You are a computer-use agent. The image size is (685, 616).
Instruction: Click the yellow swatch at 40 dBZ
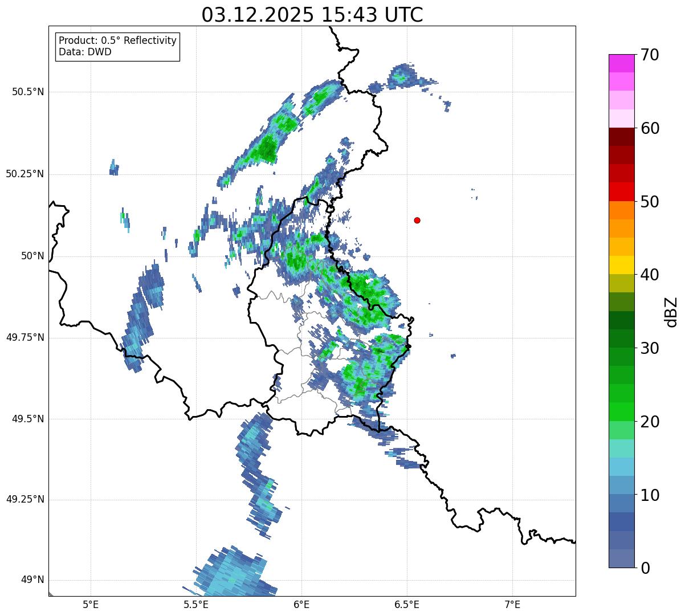621,265
